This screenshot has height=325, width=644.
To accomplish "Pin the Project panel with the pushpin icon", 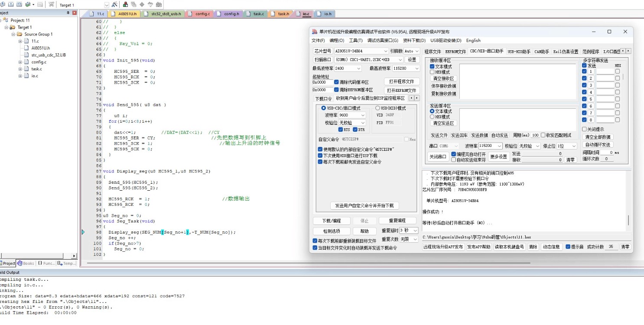I will (x=68, y=13).
